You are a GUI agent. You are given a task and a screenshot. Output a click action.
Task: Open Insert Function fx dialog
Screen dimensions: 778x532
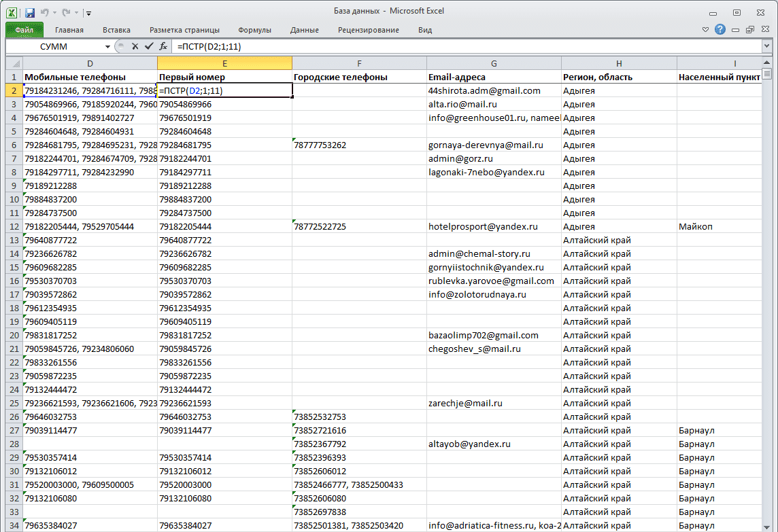point(163,46)
